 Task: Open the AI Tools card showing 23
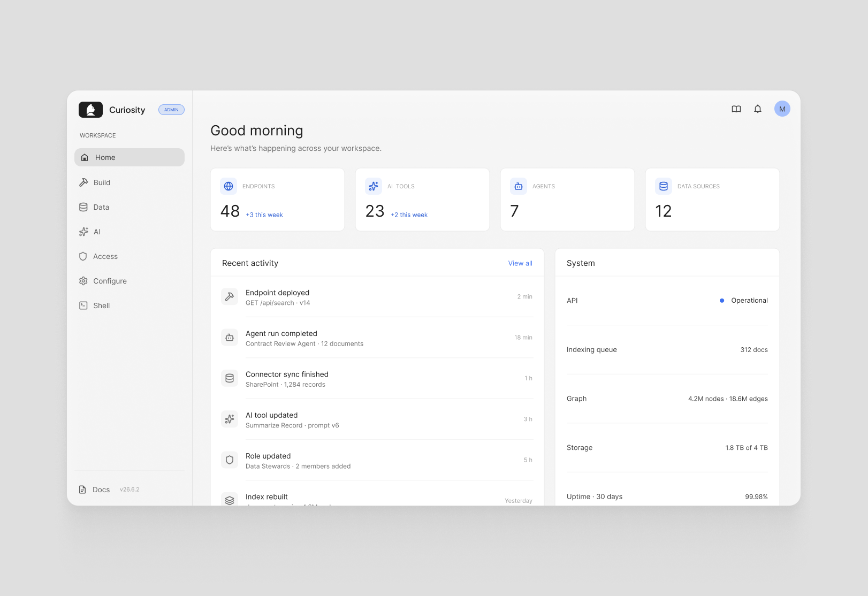point(422,200)
